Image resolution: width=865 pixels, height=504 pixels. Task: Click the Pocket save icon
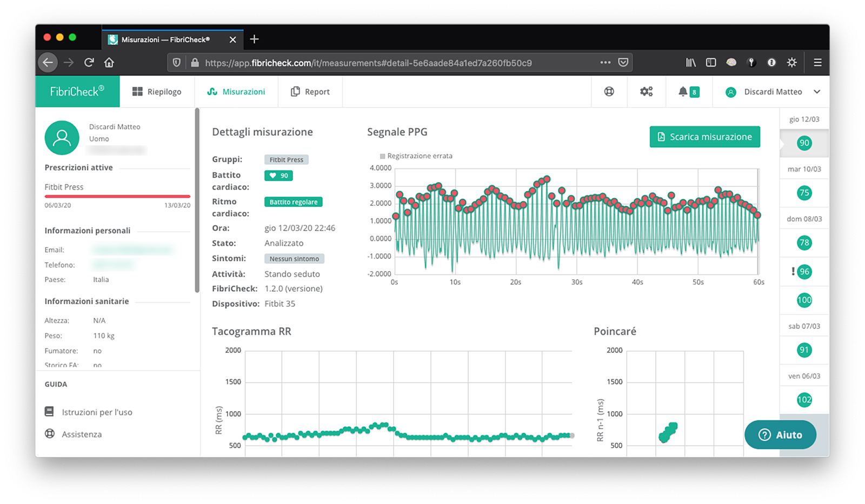623,63
